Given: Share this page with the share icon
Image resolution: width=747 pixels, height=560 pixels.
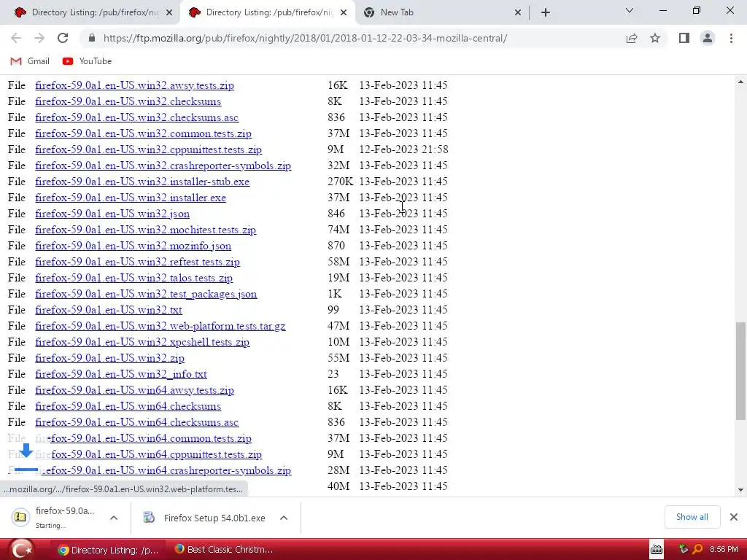Looking at the screenshot, I should pyautogui.click(x=632, y=38).
